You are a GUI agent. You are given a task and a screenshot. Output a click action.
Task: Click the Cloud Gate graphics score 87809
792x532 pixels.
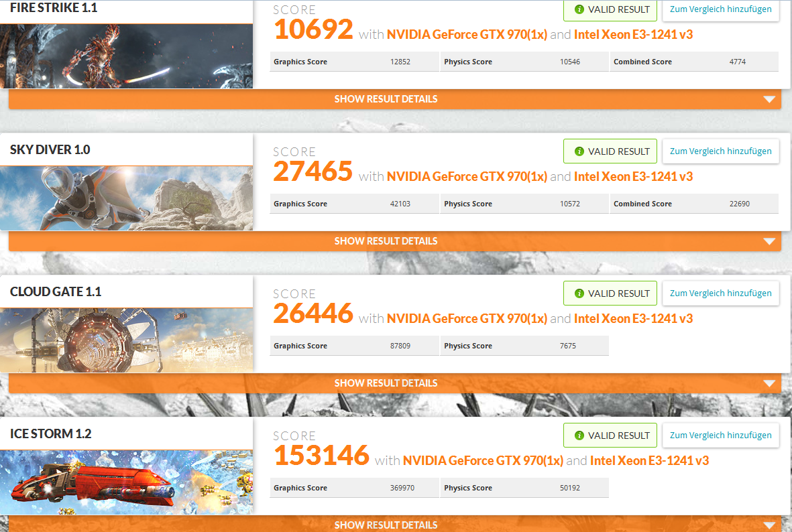point(400,346)
